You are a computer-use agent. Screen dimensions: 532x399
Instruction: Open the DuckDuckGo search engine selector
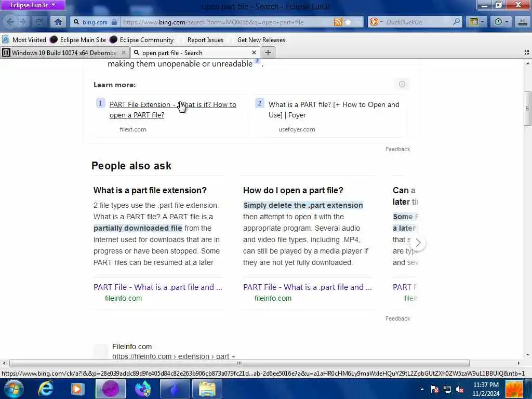[x=376, y=22]
